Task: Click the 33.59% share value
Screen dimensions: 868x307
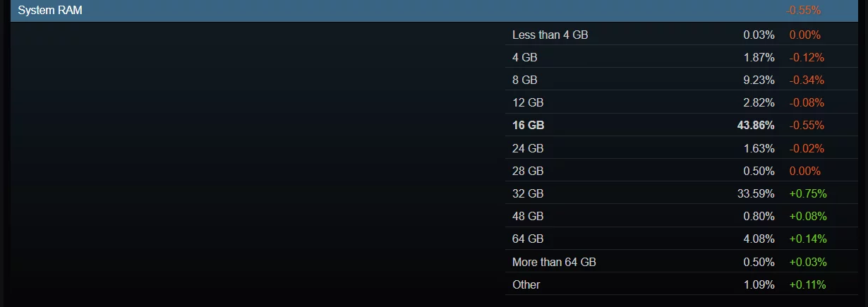Action: [758, 193]
